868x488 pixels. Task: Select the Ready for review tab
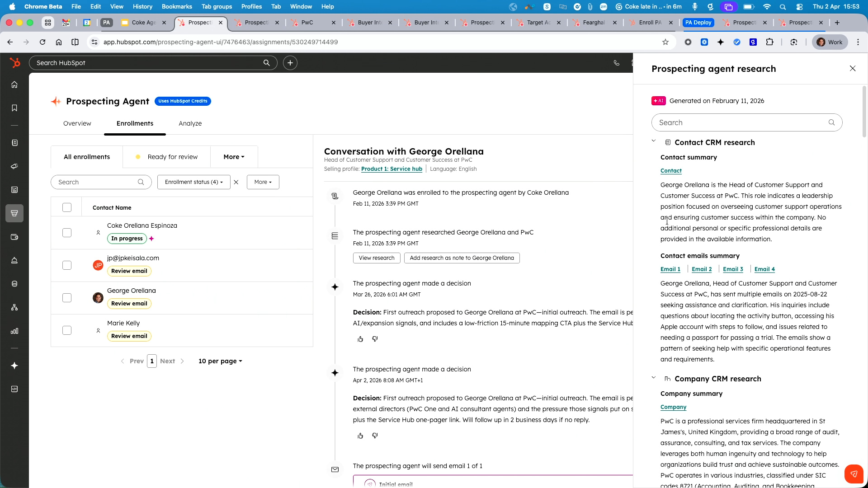point(167,157)
